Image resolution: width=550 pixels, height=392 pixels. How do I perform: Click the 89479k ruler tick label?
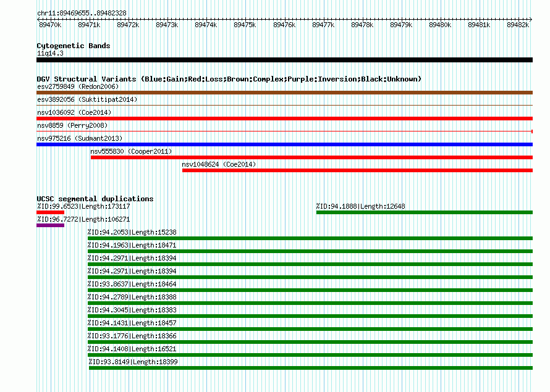401,25
